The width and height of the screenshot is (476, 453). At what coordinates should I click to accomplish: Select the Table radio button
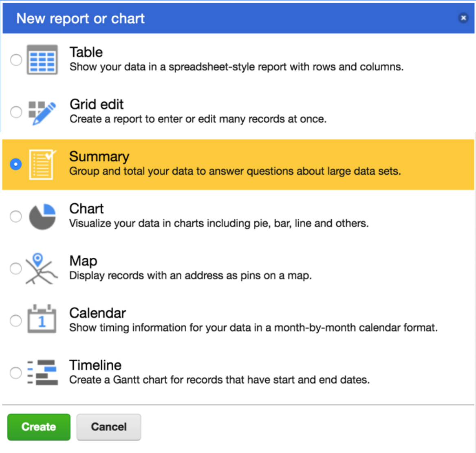[16, 60]
